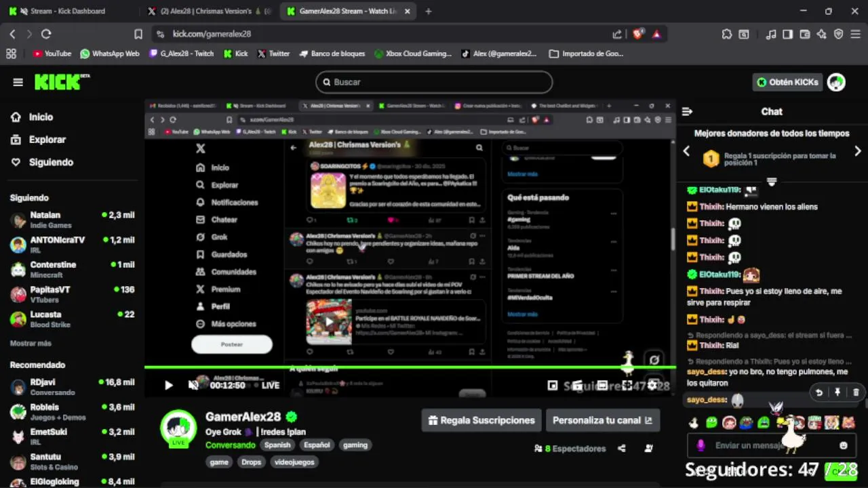The width and height of the screenshot is (868, 488).
Task: Open recommended channel EmetSuki
Action: tap(72, 436)
